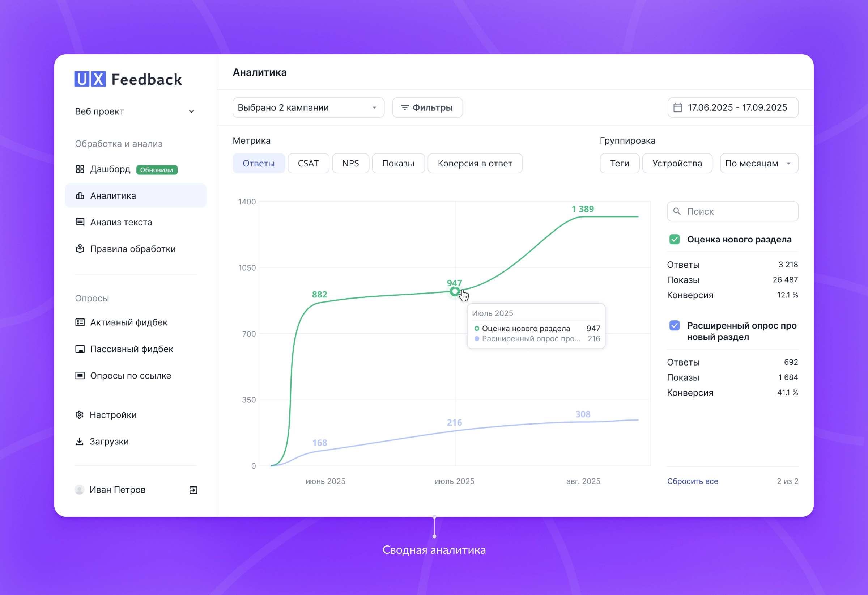Screen dimensions: 868x595
Task: Click the Пассивный фидбек icon
Action: [80, 349]
